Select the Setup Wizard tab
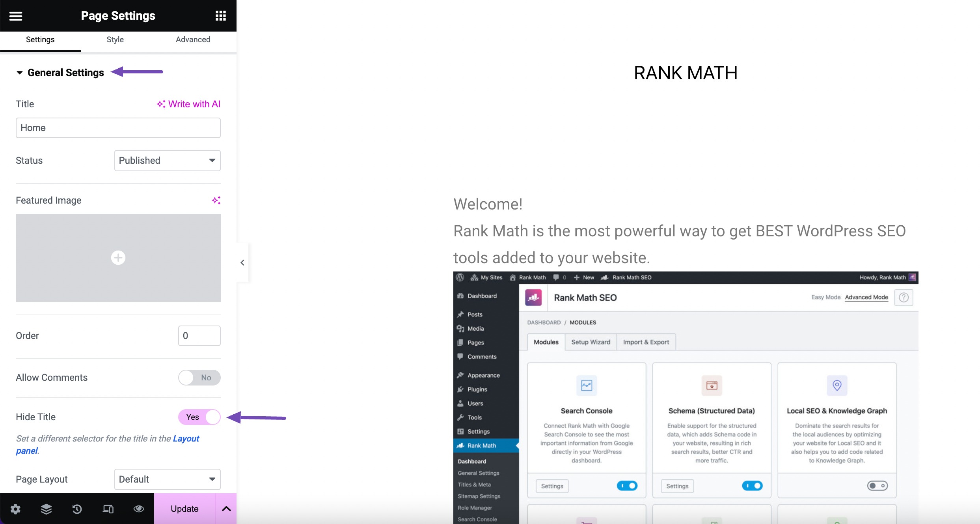The height and width of the screenshot is (524, 980). [x=591, y=342]
